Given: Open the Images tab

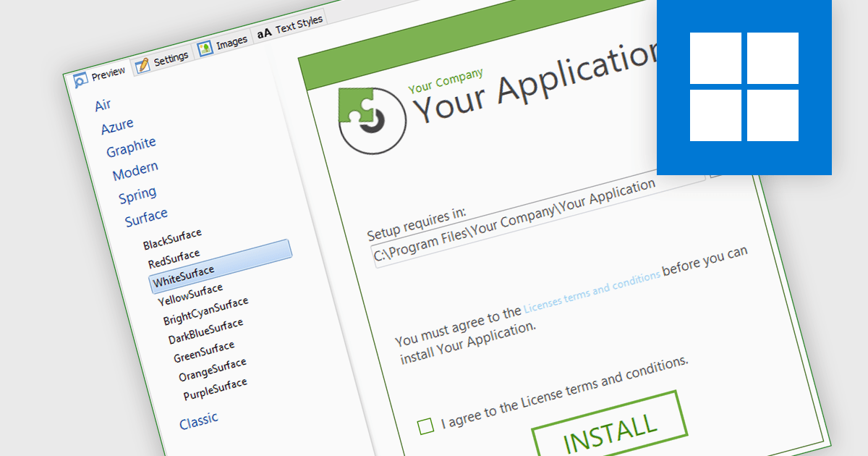Looking at the screenshot, I should tap(223, 44).
